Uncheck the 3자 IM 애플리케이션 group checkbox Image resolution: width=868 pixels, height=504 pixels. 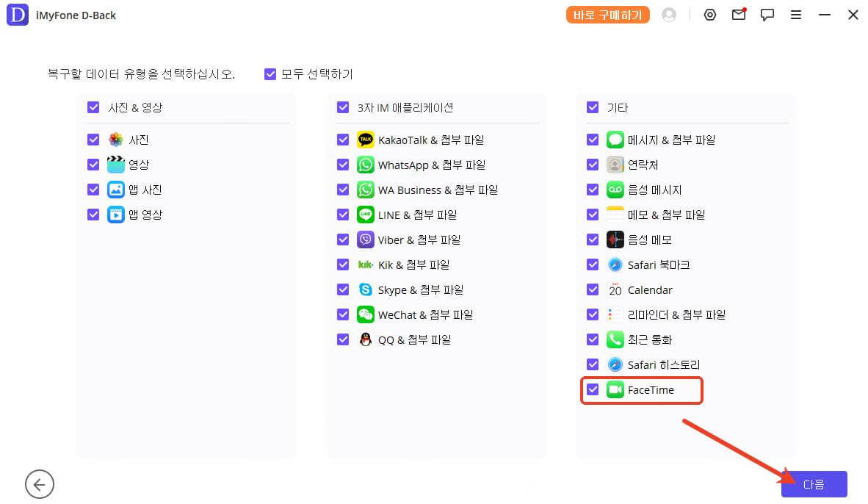tap(343, 107)
